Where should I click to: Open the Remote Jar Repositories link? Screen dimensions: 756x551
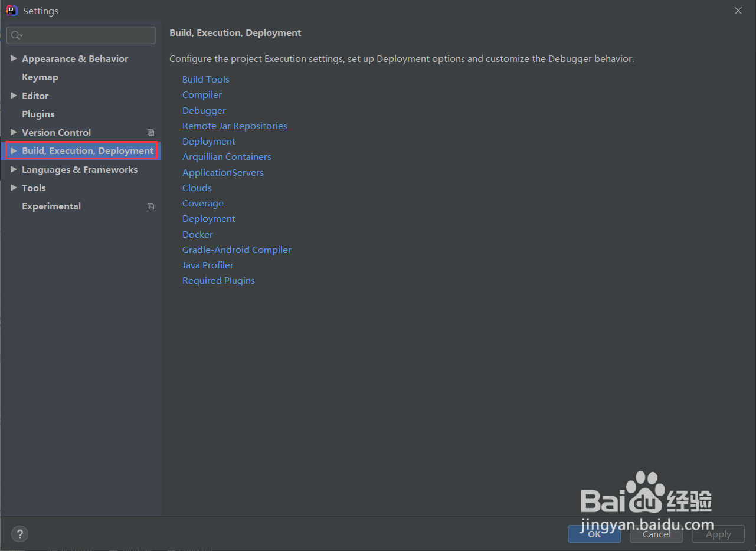[235, 126]
